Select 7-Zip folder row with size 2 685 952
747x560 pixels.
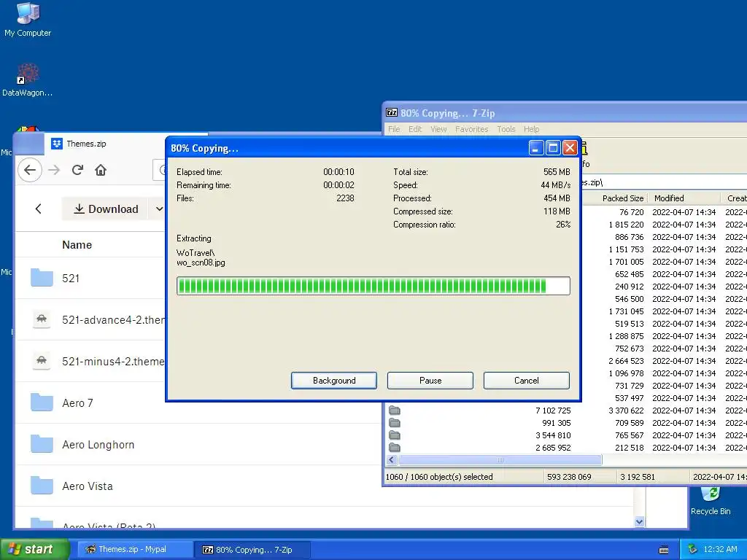(x=565, y=448)
